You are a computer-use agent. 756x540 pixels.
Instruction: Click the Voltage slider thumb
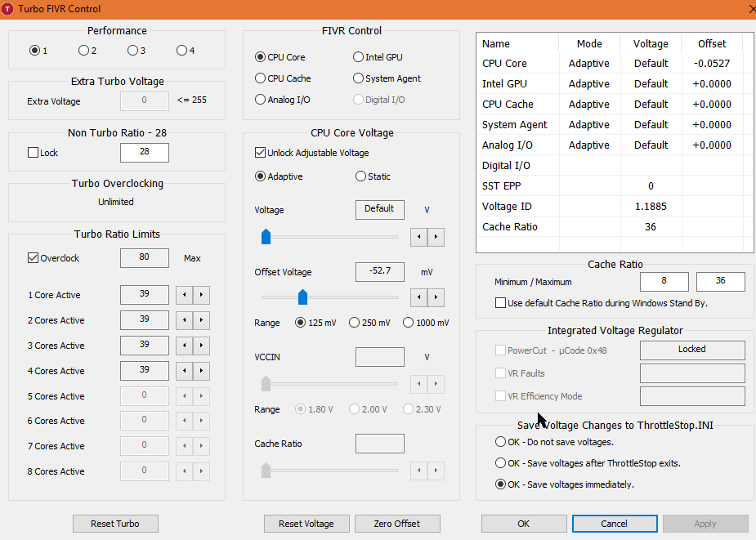click(266, 237)
